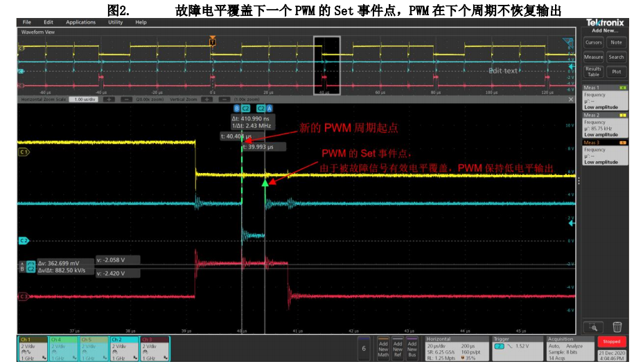Click the Horizontal Zoom Scale field
Image resolution: width=634 pixels, height=364 pixels.
(x=83, y=100)
